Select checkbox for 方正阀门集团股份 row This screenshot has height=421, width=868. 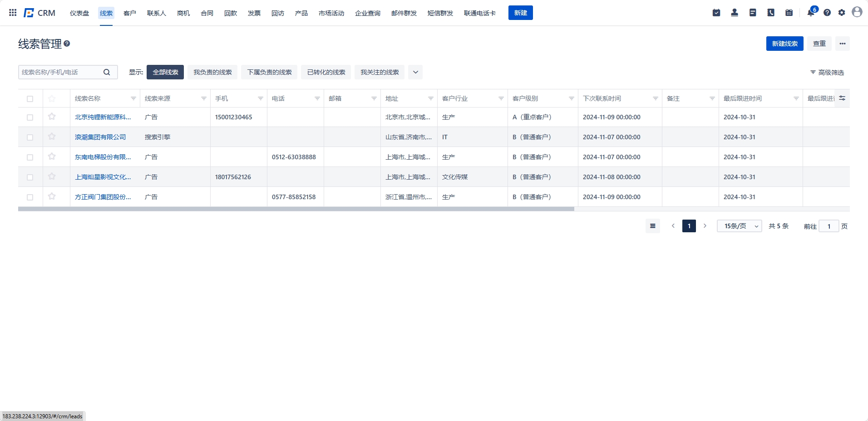tap(30, 197)
